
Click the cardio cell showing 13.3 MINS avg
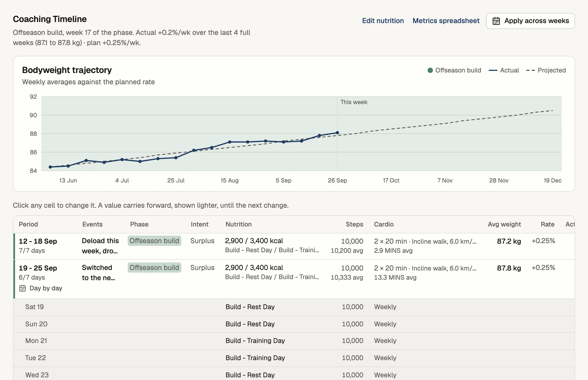tap(425, 273)
